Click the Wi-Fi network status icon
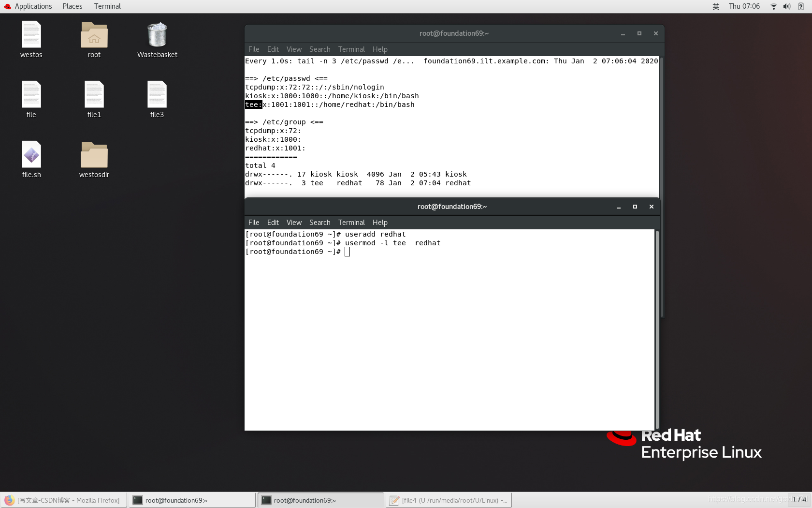This screenshot has height=508, width=812. pyautogui.click(x=773, y=6)
